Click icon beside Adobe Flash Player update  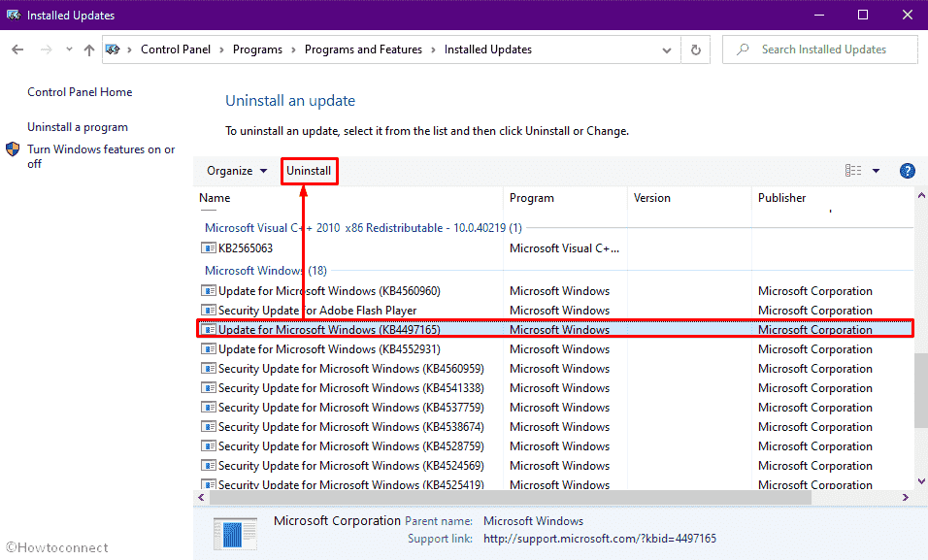point(209,311)
